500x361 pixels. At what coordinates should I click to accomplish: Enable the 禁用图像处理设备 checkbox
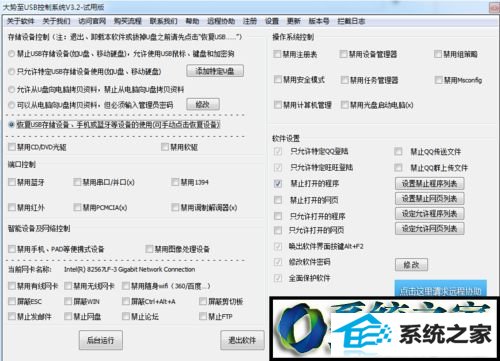pos(149,249)
